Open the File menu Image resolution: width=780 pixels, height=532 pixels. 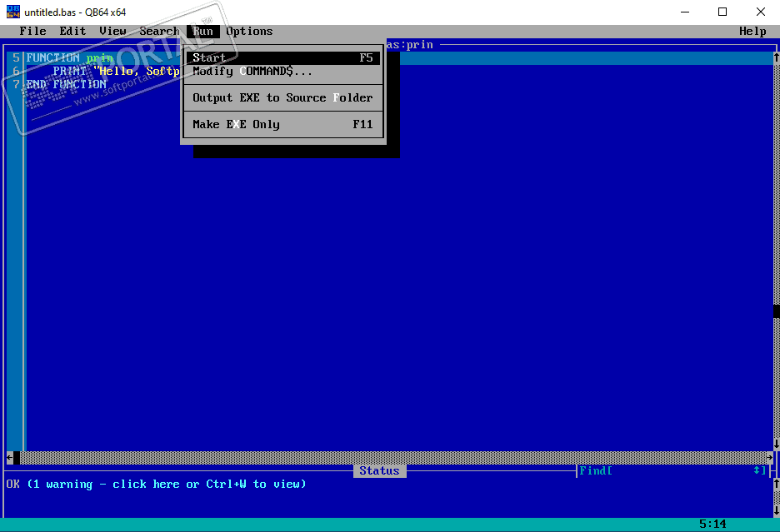click(32, 32)
